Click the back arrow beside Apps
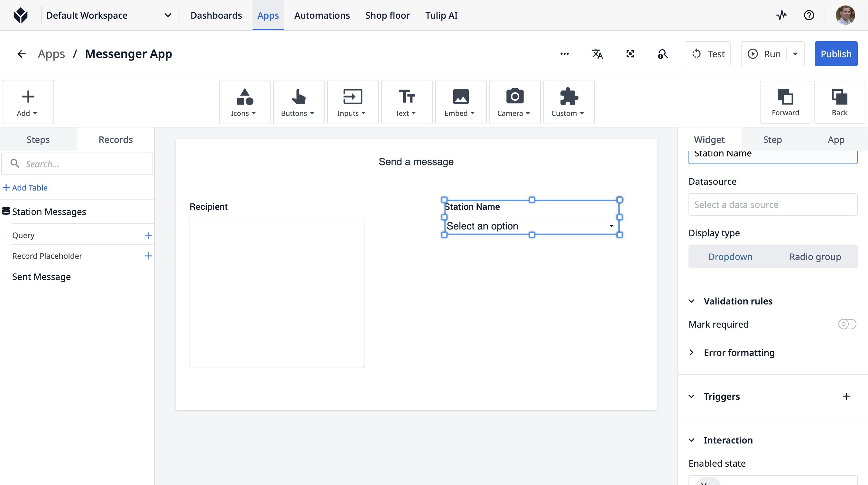The width and height of the screenshot is (868, 485). 22,54
